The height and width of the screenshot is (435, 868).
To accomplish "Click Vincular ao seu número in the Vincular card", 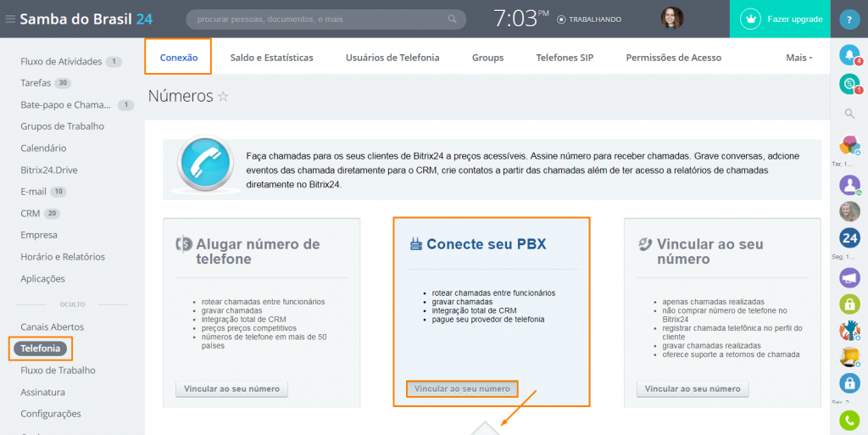I will (x=693, y=389).
